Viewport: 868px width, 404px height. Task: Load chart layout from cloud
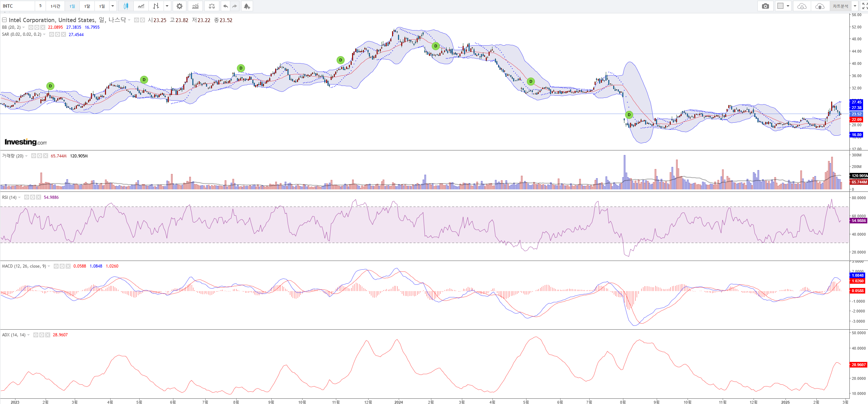tap(802, 6)
